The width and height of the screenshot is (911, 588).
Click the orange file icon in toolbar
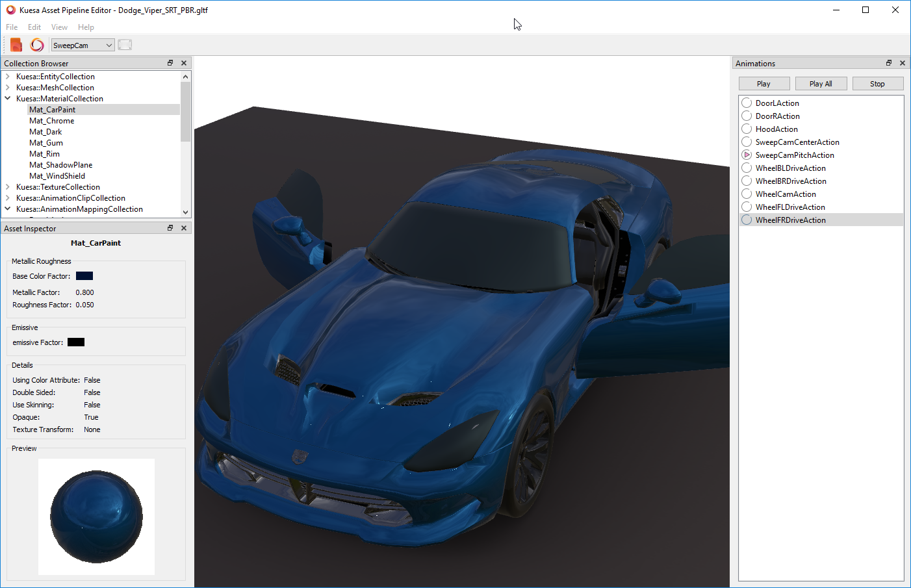(16, 45)
